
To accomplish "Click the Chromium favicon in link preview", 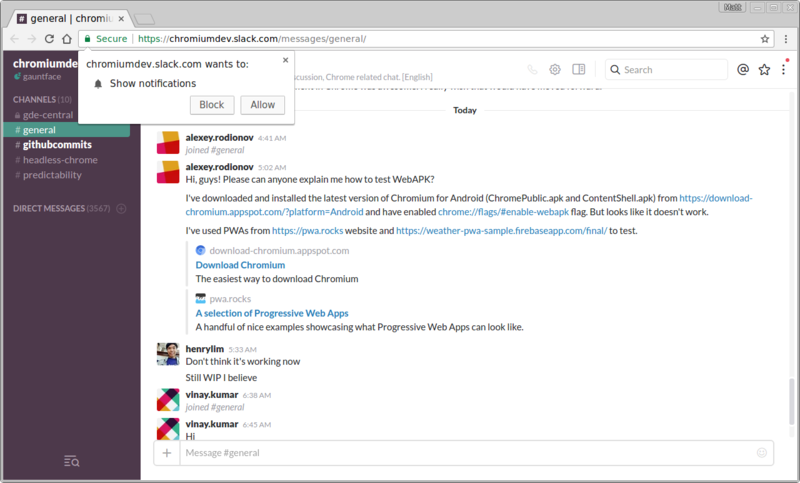I will (x=201, y=250).
